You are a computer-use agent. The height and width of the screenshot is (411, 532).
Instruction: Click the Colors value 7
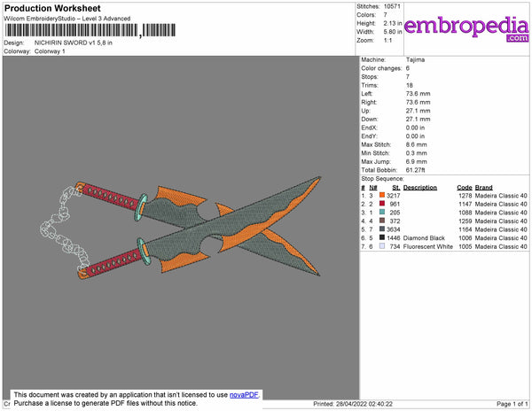click(x=386, y=15)
